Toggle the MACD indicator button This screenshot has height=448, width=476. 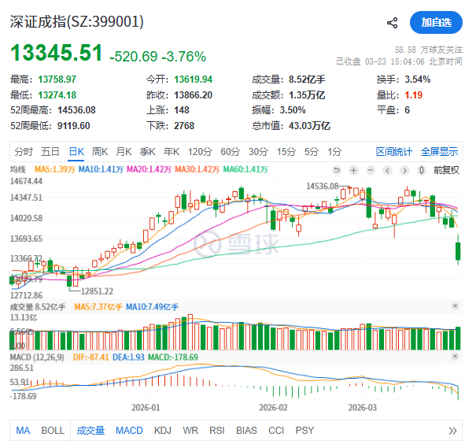(129, 431)
